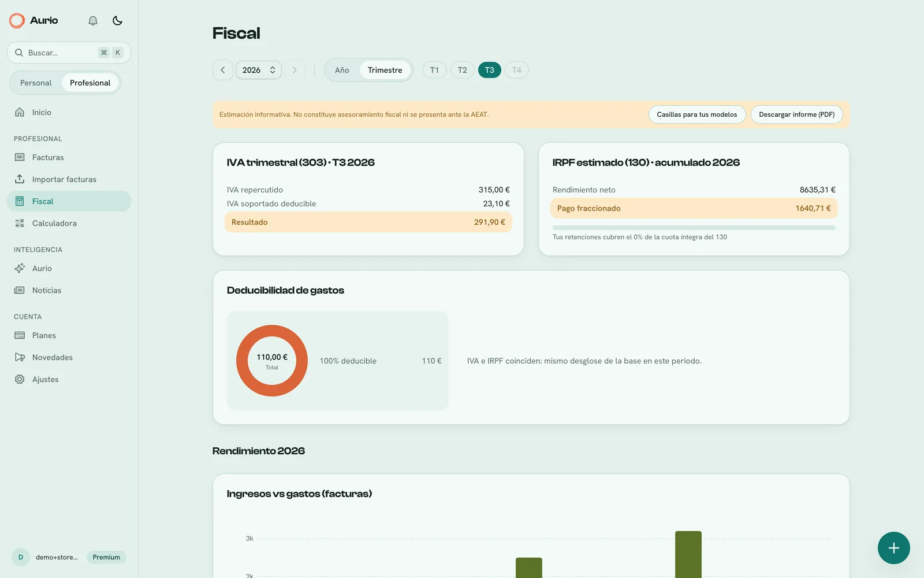Click the Novedades flag icon
This screenshot has height=578, width=924.
[x=20, y=357]
